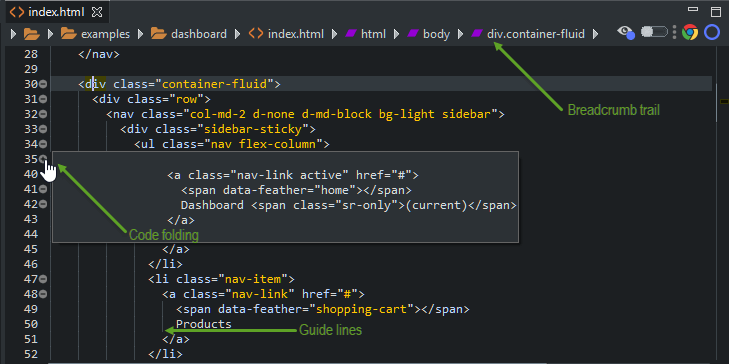Collapse the code fold on line 32

pyautogui.click(x=43, y=114)
